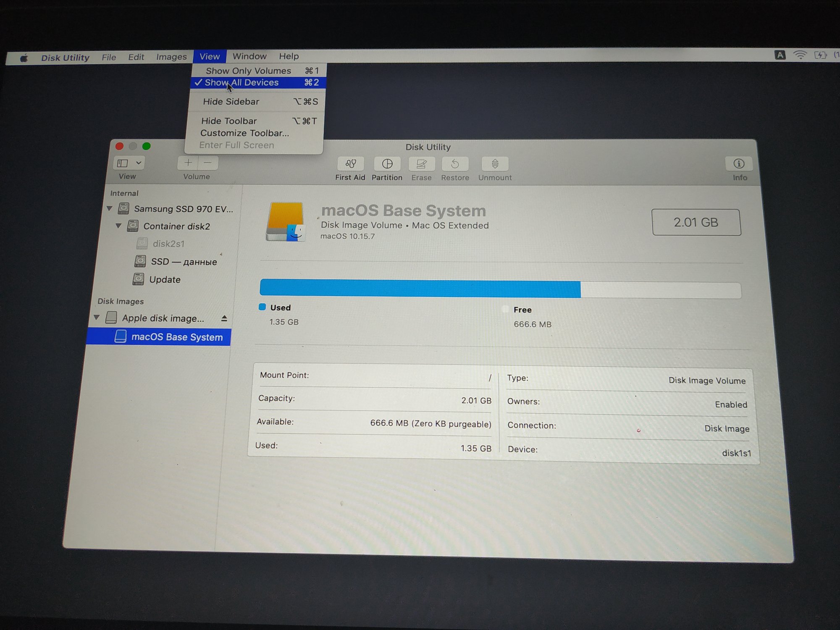Open the Partition tool
The width and height of the screenshot is (840, 630).
(x=387, y=164)
